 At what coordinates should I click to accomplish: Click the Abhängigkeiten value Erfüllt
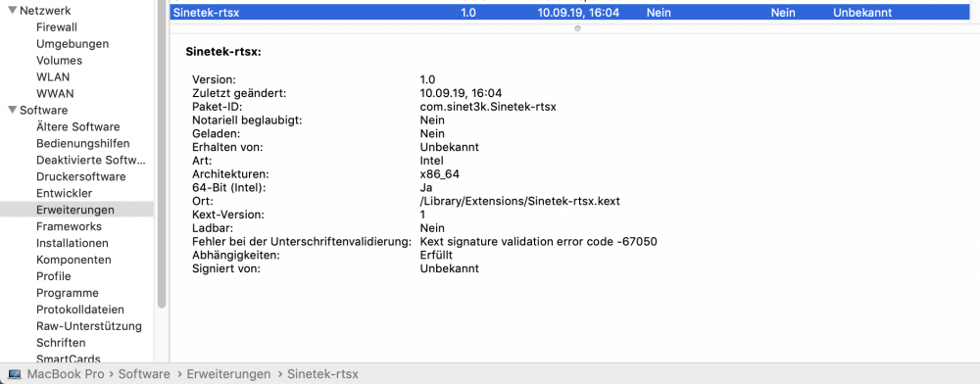(436, 256)
